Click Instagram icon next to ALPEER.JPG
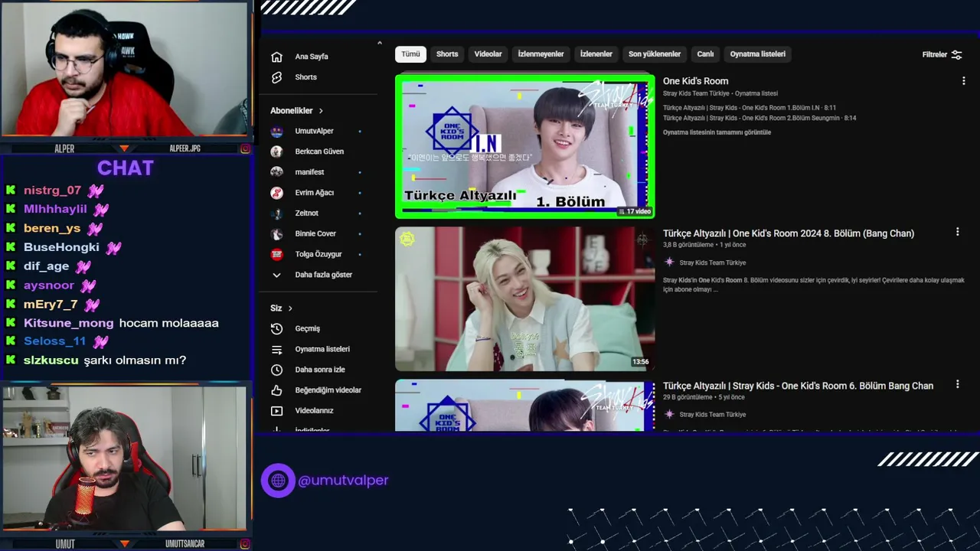 click(245, 148)
